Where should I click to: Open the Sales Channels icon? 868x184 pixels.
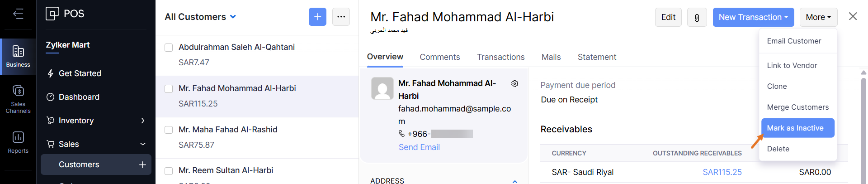[x=18, y=98]
